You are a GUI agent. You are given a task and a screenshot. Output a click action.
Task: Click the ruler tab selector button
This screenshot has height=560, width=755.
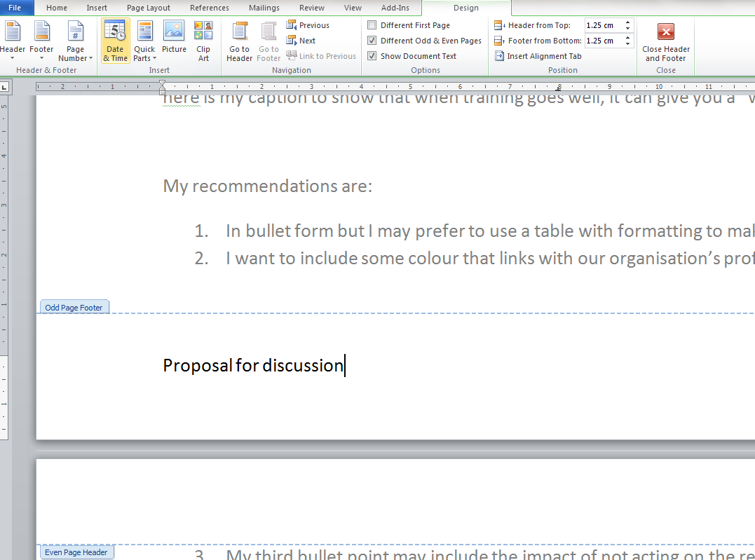[x=5, y=87]
